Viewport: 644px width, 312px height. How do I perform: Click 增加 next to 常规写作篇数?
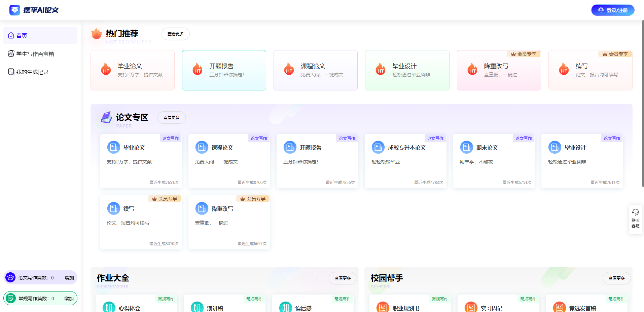(x=69, y=298)
